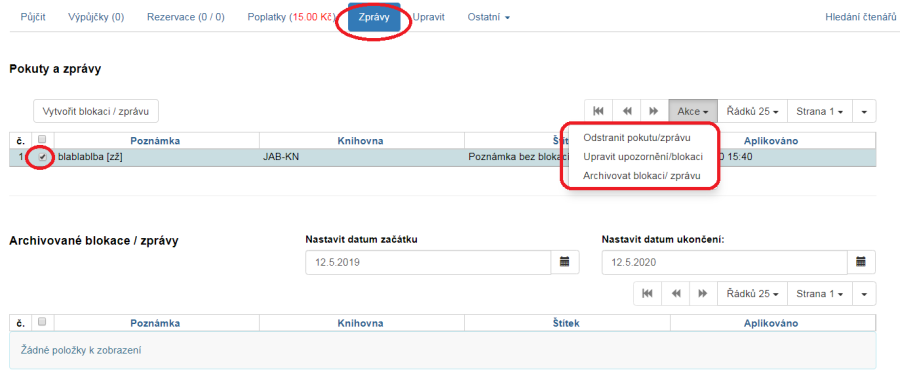Go to previous page in Pokuty a zprávy grid
This screenshot has width=900, height=387.
coord(627,111)
